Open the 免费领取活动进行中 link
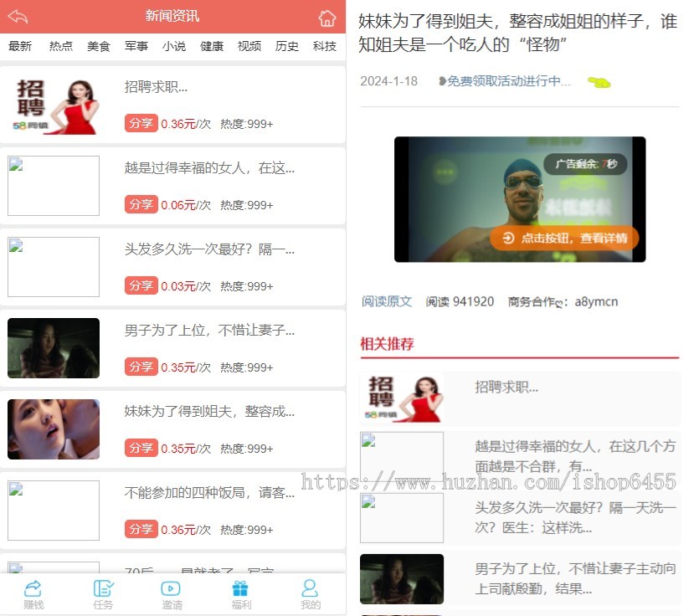This screenshot has height=616, width=694. tap(505, 81)
